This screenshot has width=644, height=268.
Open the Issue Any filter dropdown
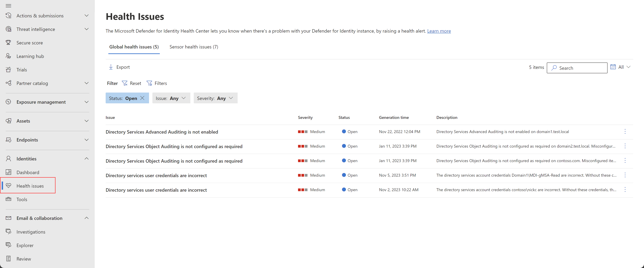(x=171, y=98)
